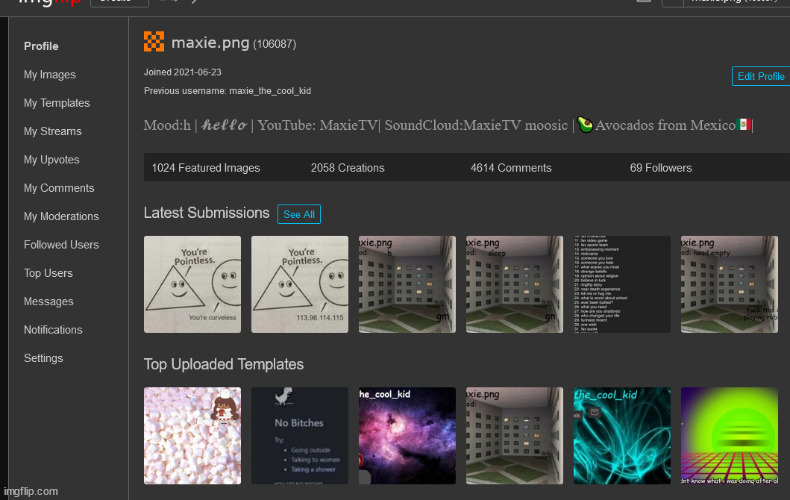This screenshot has width=790, height=500.
Task: Go to My Images in sidebar
Action: pos(50,75)
